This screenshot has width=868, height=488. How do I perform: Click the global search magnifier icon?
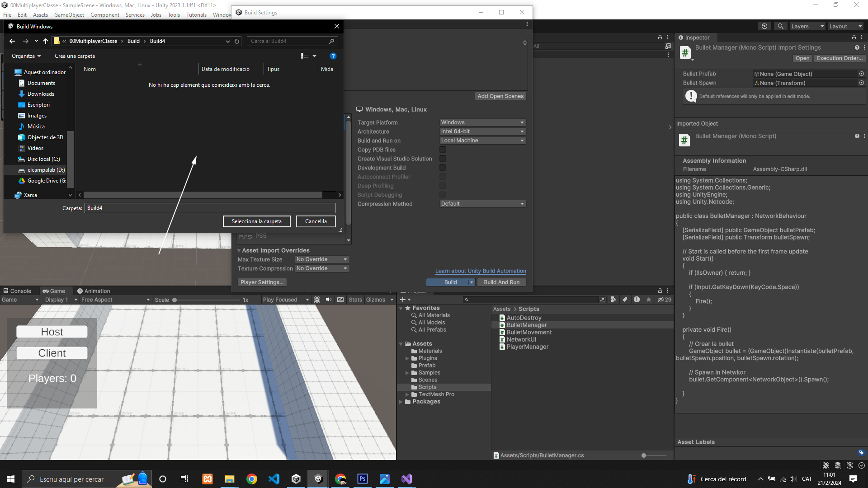781,26
